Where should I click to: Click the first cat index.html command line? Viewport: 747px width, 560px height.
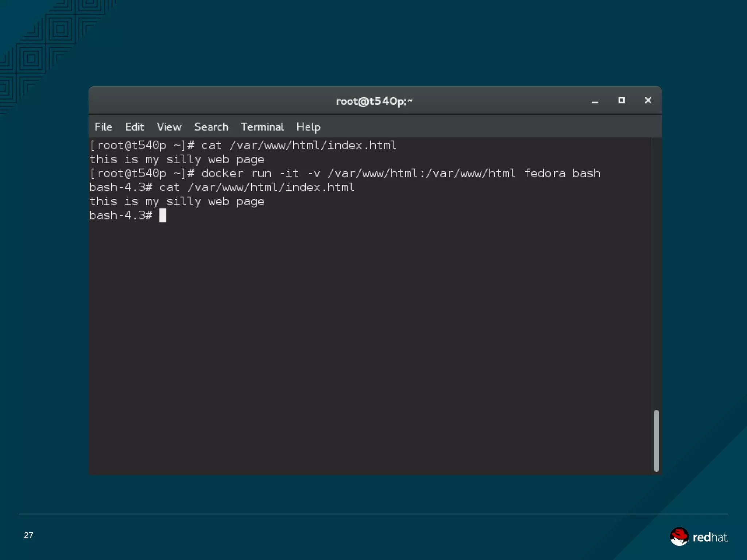[x=243, y=145]
